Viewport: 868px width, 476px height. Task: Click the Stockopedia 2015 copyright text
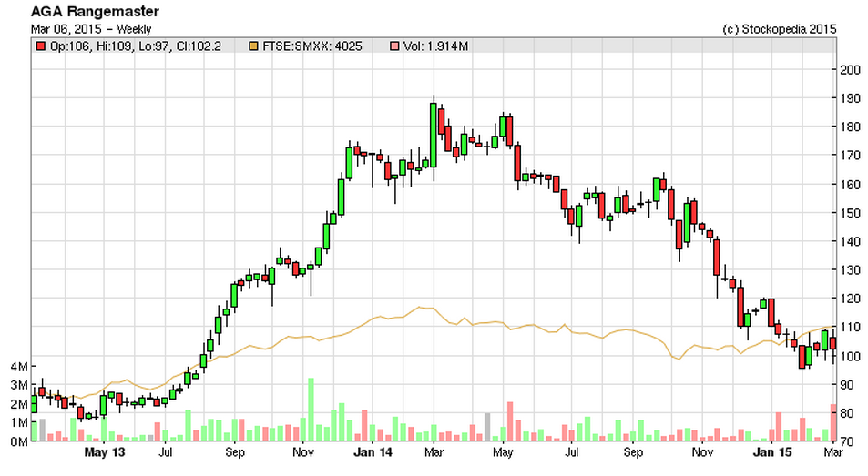coord(780,29)
